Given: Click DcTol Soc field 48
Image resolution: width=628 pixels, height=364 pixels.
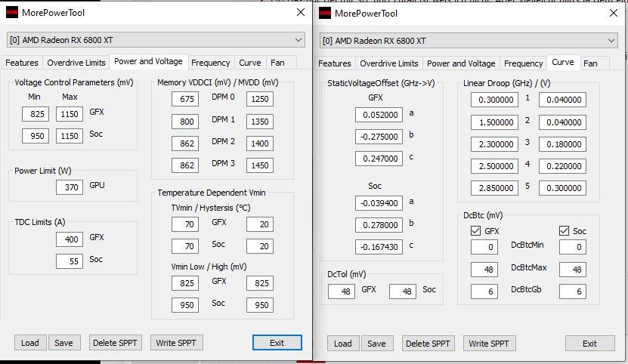Looking at the screenshot, I should [x=403, y=292].
